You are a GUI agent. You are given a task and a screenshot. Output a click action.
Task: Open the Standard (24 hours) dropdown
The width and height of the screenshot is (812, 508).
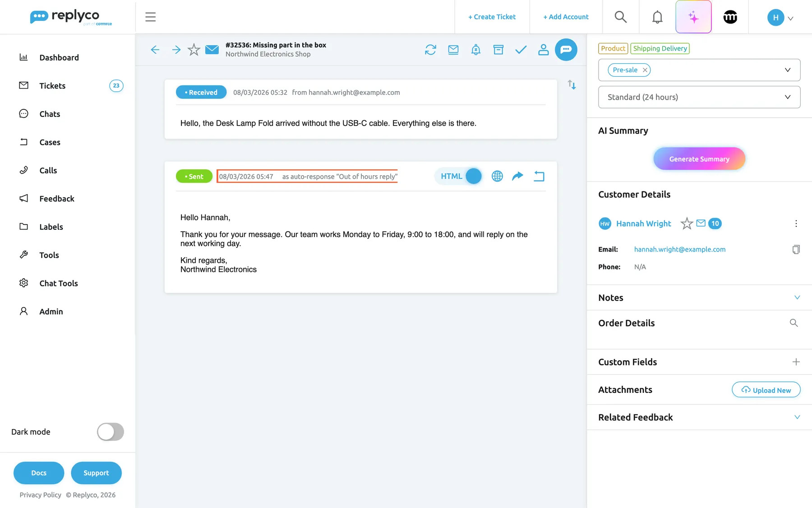699,97
